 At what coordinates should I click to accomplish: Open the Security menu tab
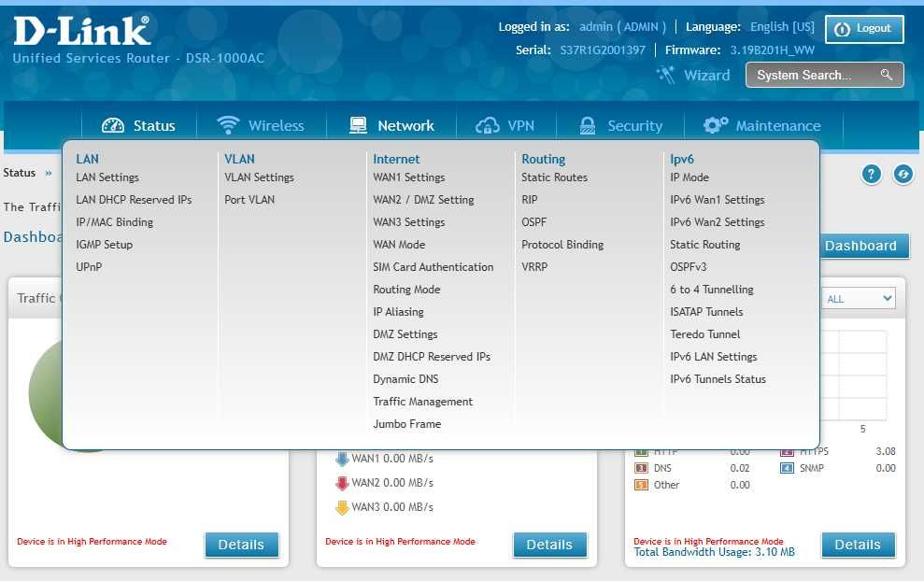click(x=620, y=125)
